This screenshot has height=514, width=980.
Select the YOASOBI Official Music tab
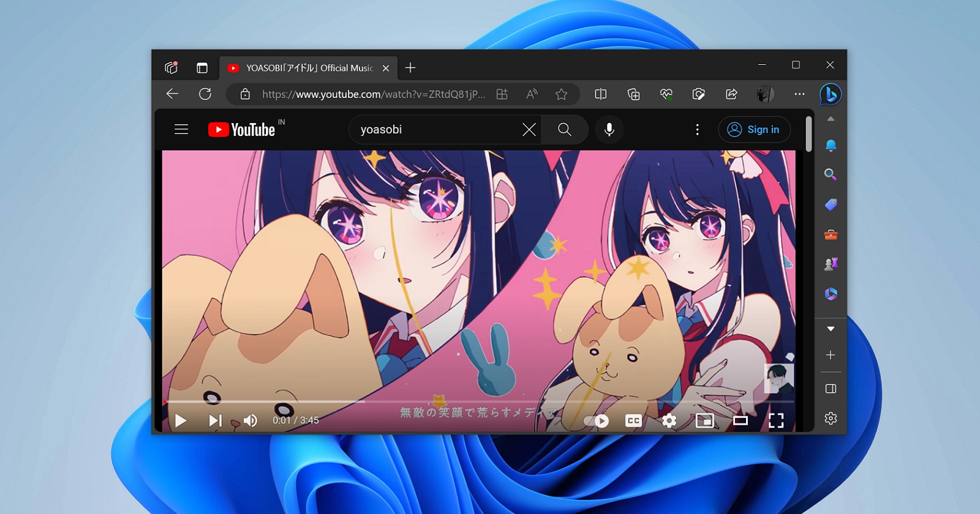[309, 68]
